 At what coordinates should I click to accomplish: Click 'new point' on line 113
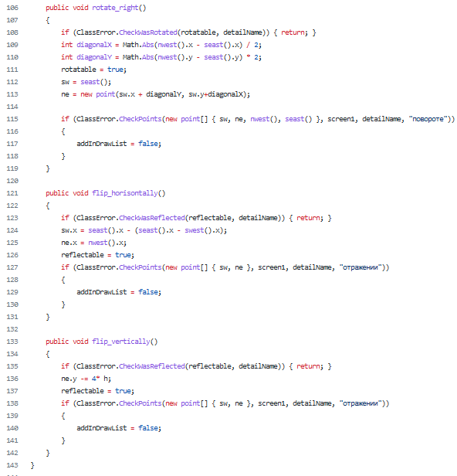[97, 94]
